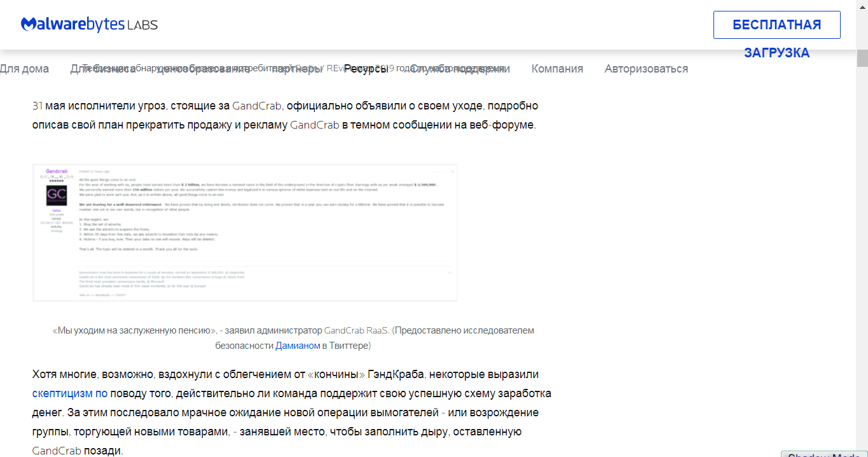Click the Авторизоваться link
Viewport: 868px width, 457px height.
tap(646, 69)
